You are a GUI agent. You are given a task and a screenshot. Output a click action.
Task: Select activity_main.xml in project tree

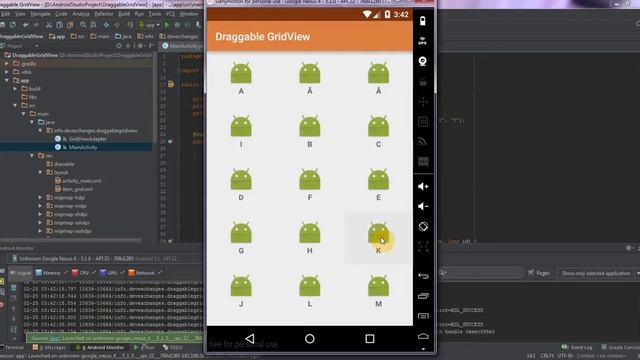tap(78, 180)
